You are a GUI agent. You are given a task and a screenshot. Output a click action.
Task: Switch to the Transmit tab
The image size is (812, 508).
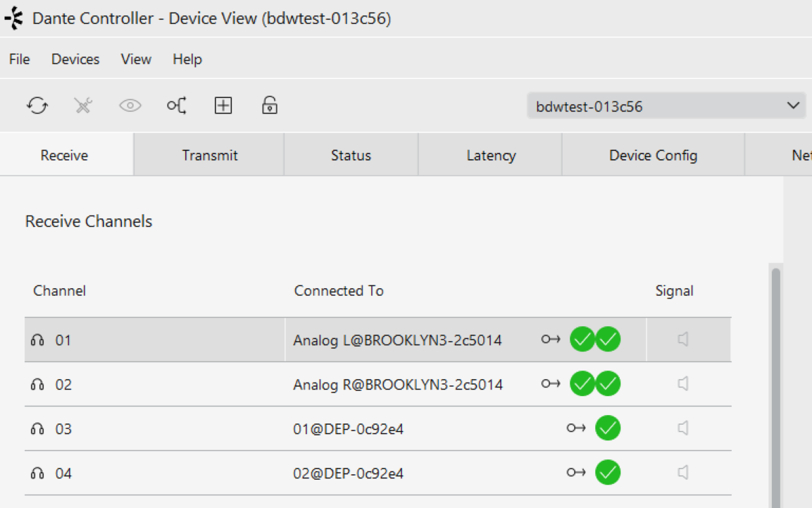[x=209, y=155]
